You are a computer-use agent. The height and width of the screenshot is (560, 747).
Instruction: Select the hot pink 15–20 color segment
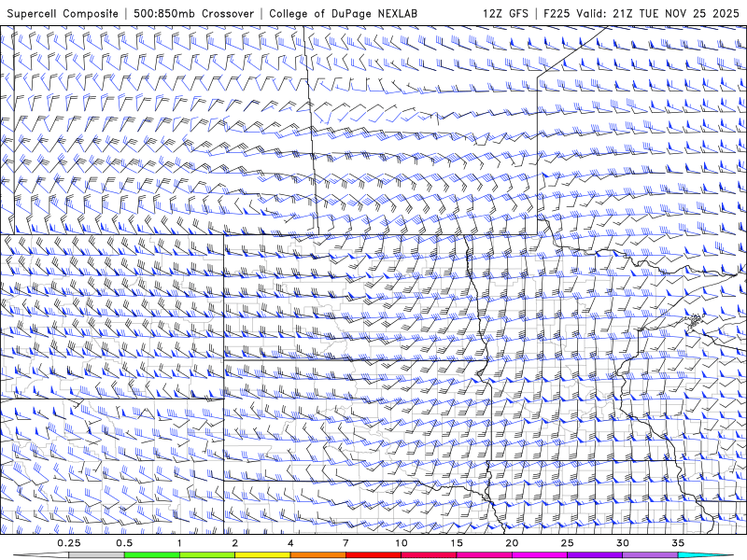(x=484, y=555)
